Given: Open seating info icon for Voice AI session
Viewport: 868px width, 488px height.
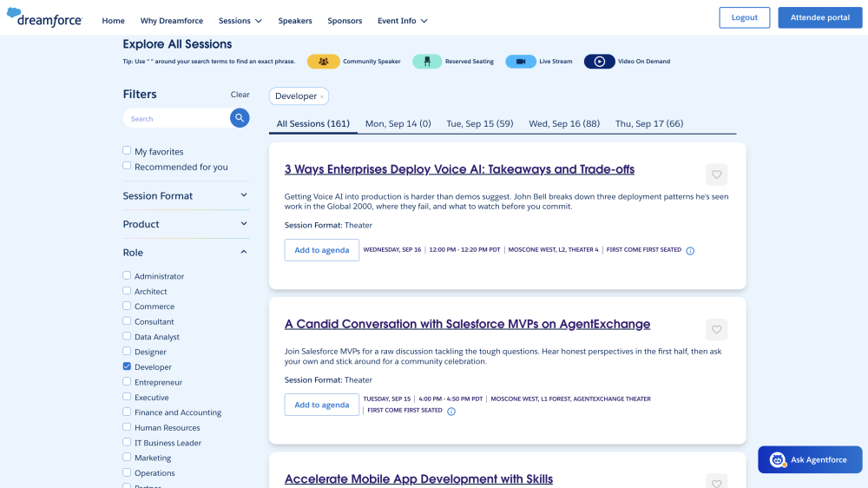Looking at the screenshot, I should [690, 251].
